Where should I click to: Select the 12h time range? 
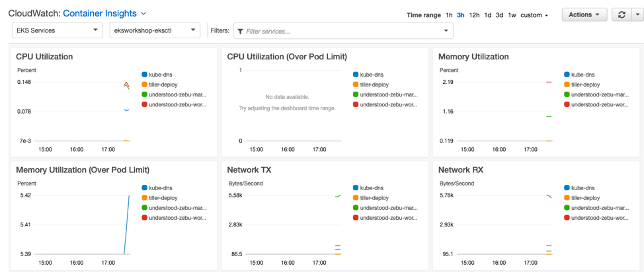(474, 15)
